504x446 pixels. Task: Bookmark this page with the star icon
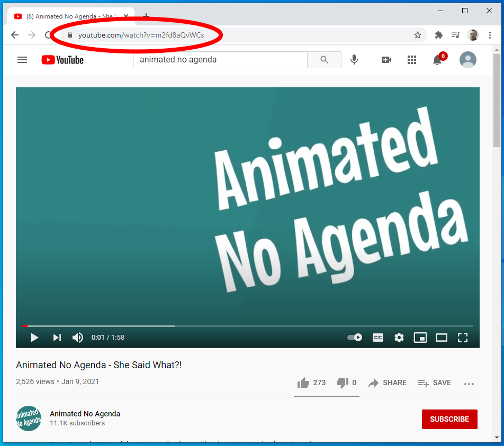click(418, 35)
